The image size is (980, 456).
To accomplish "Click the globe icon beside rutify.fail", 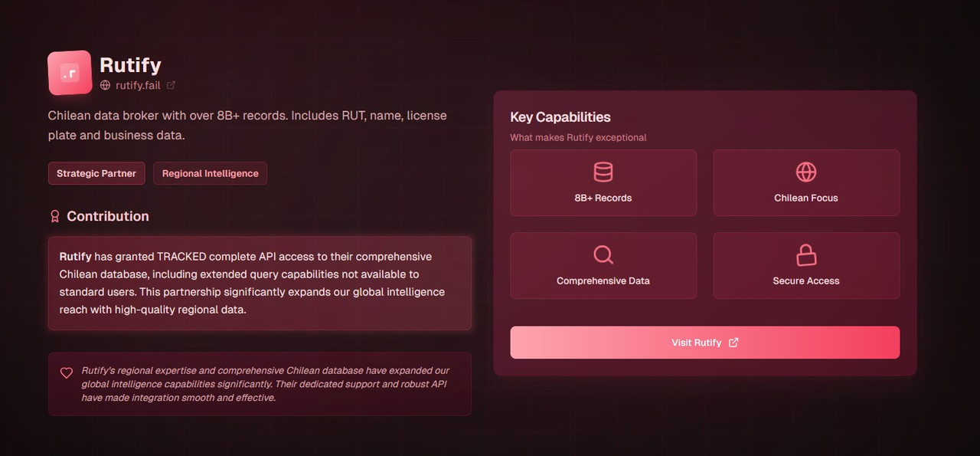I will point(106,85).
